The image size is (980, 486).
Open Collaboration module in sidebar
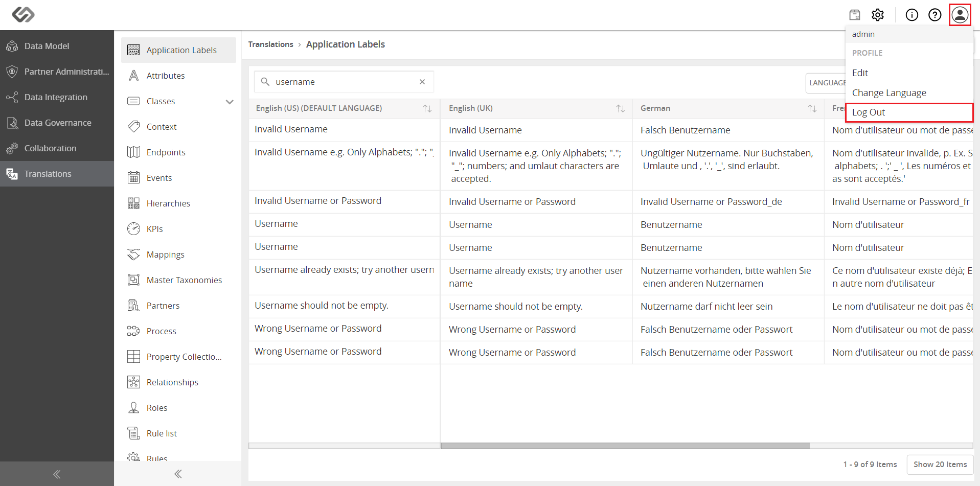(x=57, y=148)
